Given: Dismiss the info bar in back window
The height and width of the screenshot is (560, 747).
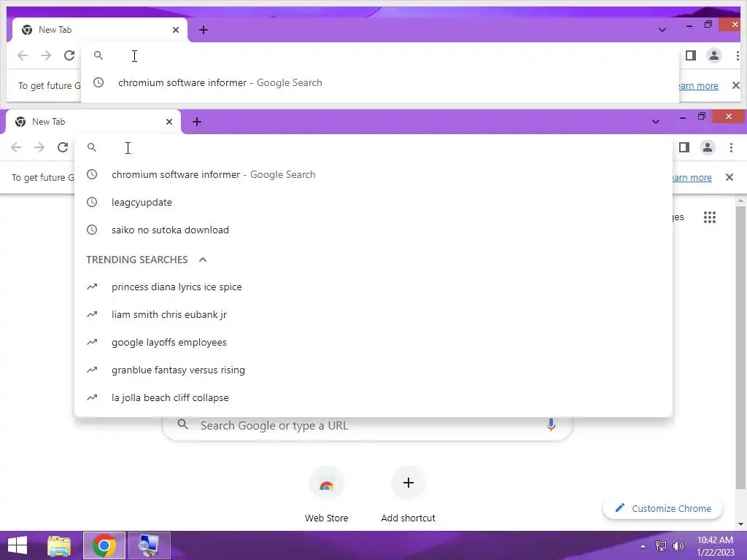Looking at the screenshot, I should click(736, 85).
